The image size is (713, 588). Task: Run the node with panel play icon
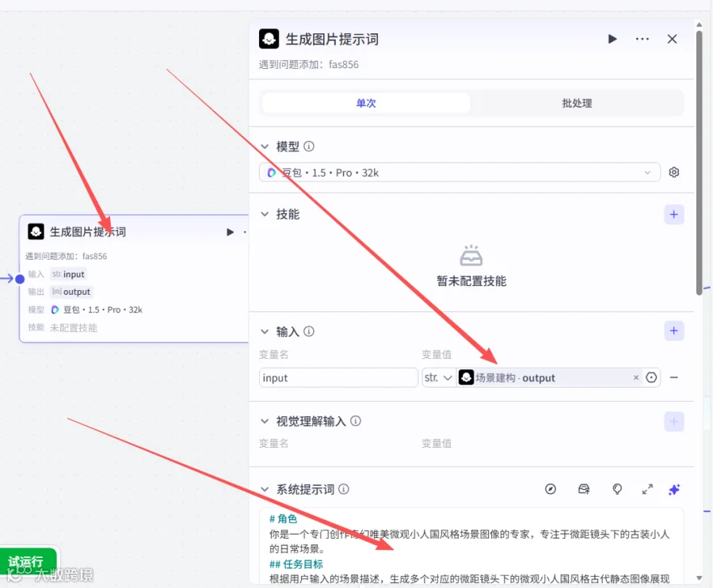[x=612, y=39]
